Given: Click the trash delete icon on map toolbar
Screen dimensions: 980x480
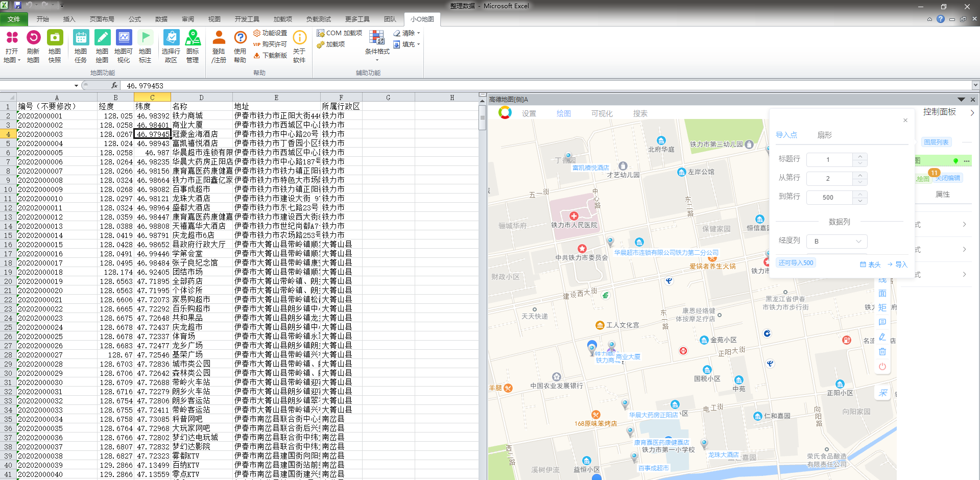Looking at the screenshot, I should 882,352.
